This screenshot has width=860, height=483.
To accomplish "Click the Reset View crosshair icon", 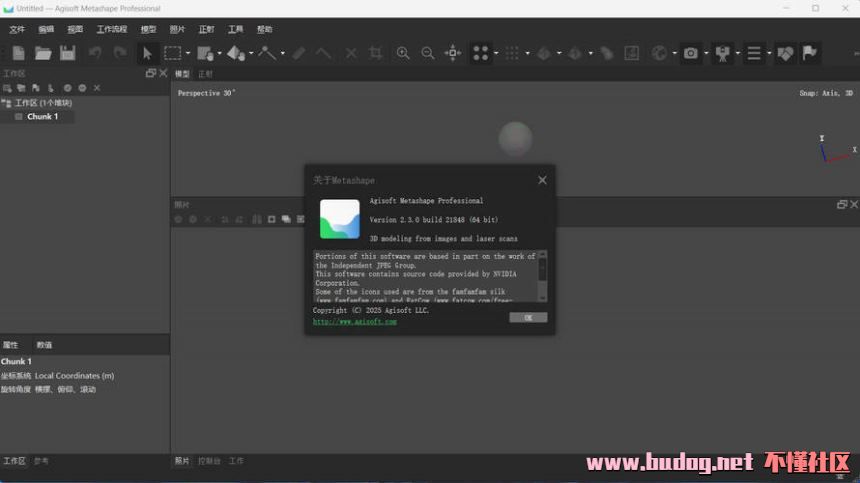I will [452, 53].
